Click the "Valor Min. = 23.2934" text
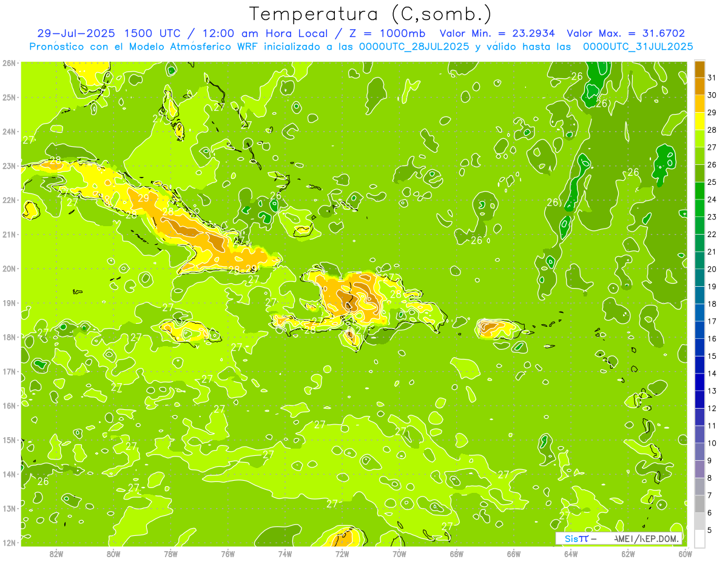 [x=498, y=33]
